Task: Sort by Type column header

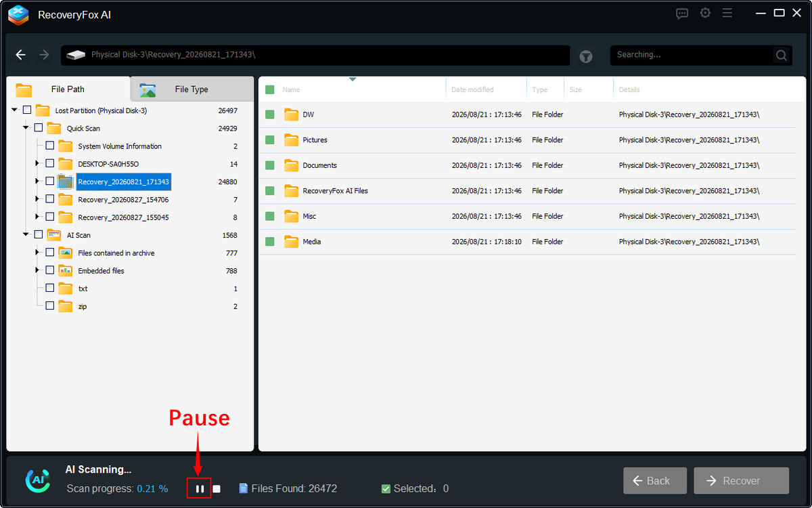Action: click(539, 89)
